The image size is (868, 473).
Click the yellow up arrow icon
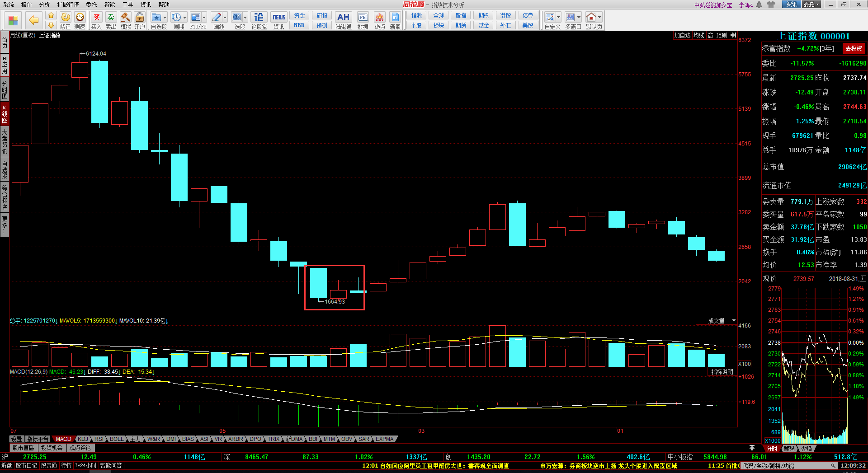point(51,16)
